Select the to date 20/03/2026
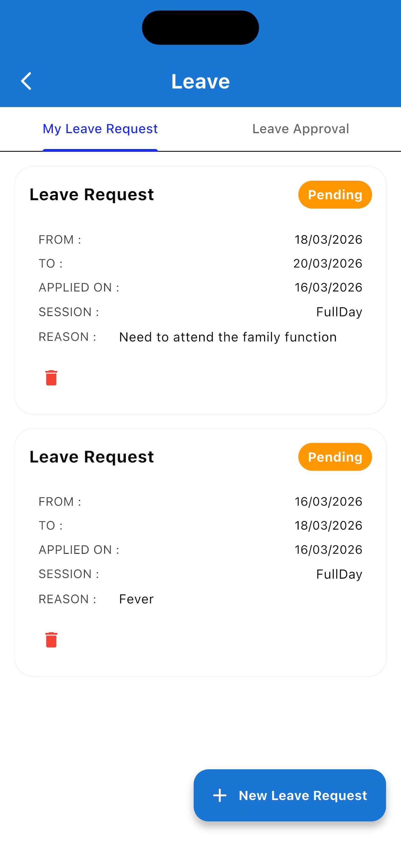 coord(328,263)
